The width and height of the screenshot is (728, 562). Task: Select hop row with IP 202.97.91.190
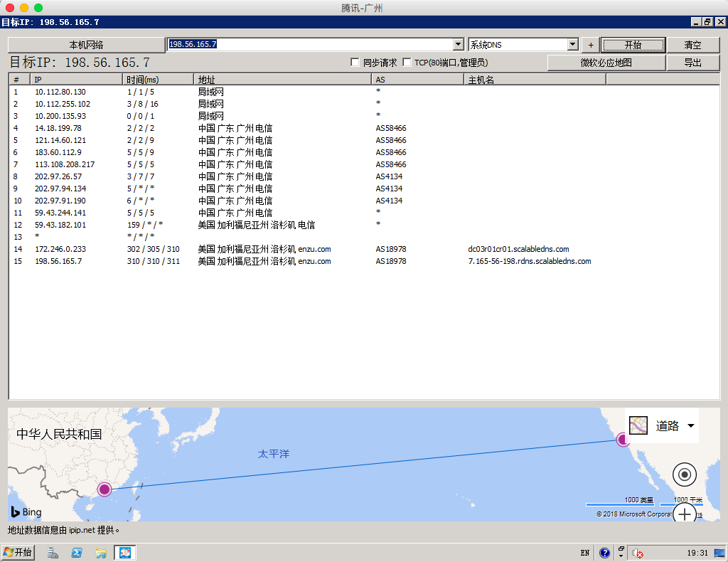[x=364, y=201]
